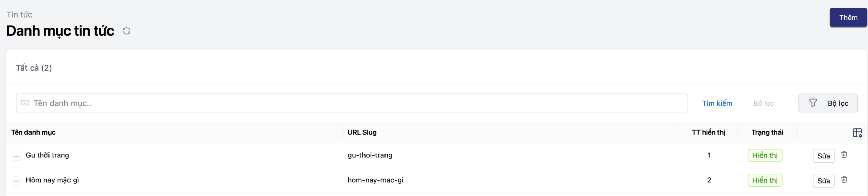Screen dimensions: 868x196
Task: Click the Tìm kiếm link
Action: coord(717,103)
